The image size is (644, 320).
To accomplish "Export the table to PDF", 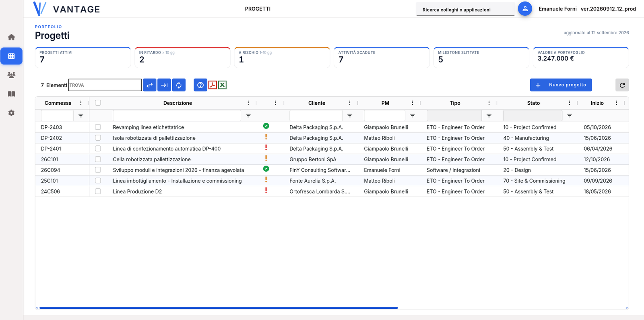I will [213, 85].
